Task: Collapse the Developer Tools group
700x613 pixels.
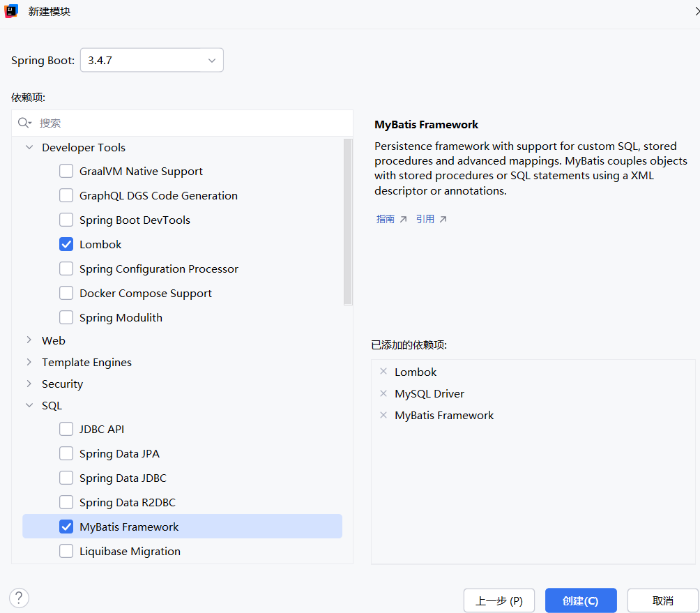Action: (29, 147)
